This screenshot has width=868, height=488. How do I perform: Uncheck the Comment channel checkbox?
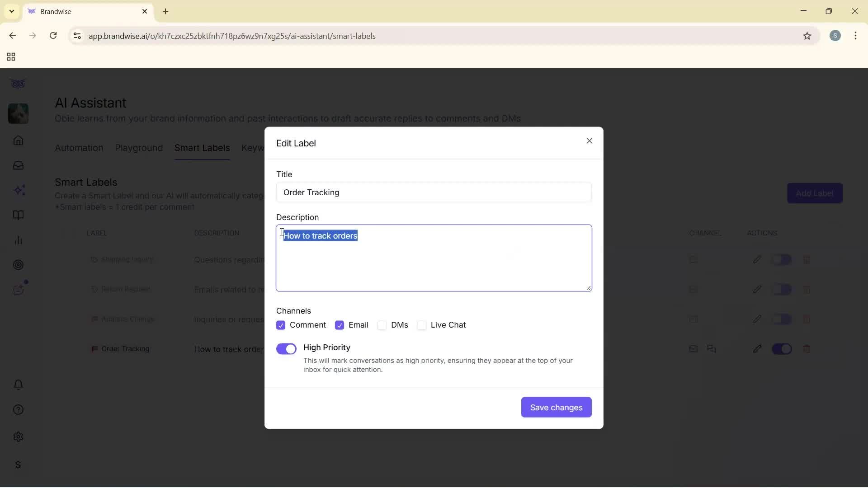[281, 325]
